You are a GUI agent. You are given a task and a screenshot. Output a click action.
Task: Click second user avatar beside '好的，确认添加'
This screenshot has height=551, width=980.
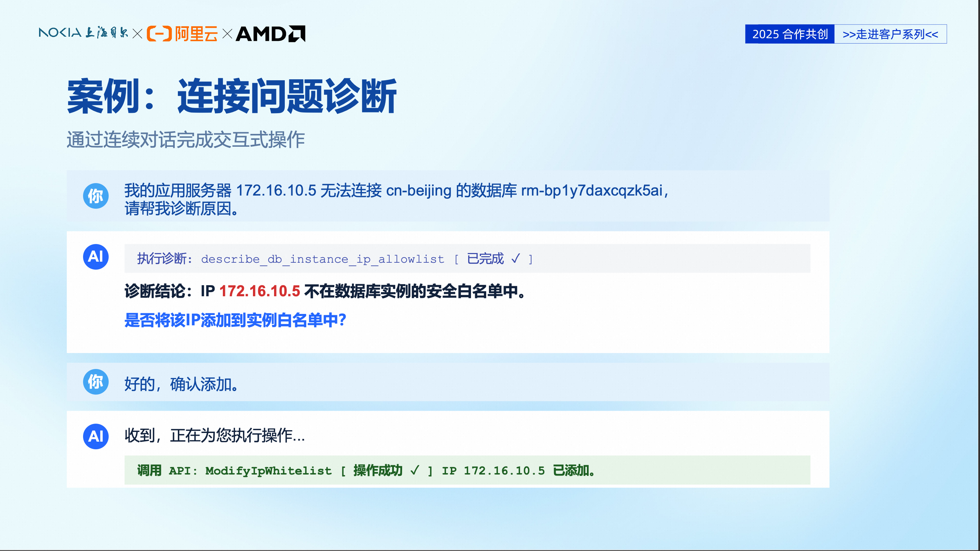pos(96,382)
